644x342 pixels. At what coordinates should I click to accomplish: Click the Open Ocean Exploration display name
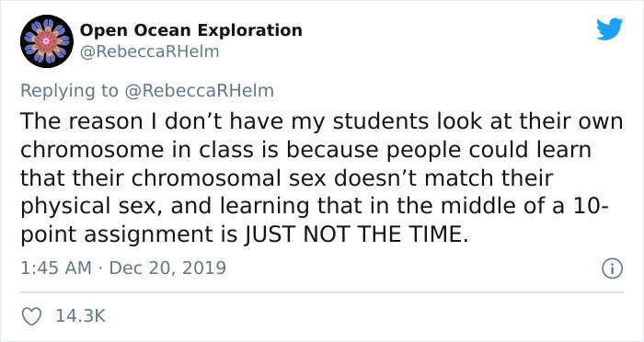point(191,30)
